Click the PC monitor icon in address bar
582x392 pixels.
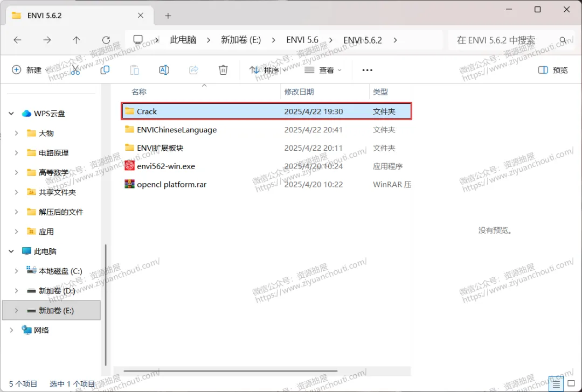pyautogui.click(x=138, y=39)
